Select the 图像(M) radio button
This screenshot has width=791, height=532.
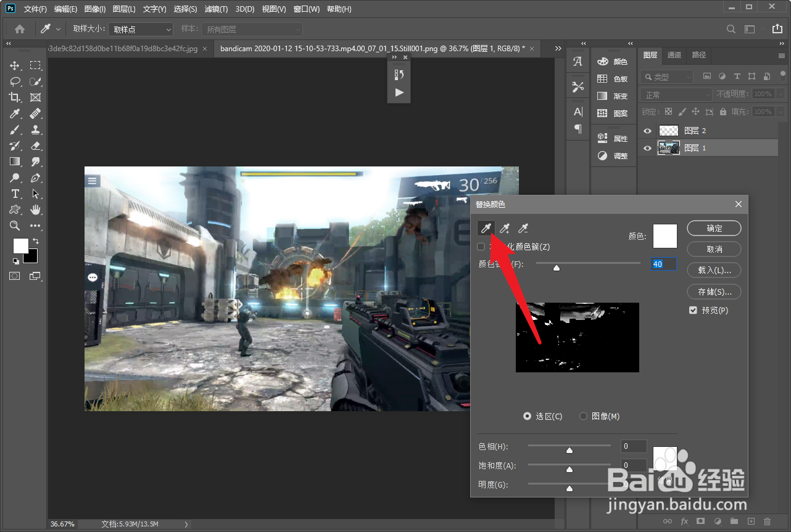click(x=583, y=416)
